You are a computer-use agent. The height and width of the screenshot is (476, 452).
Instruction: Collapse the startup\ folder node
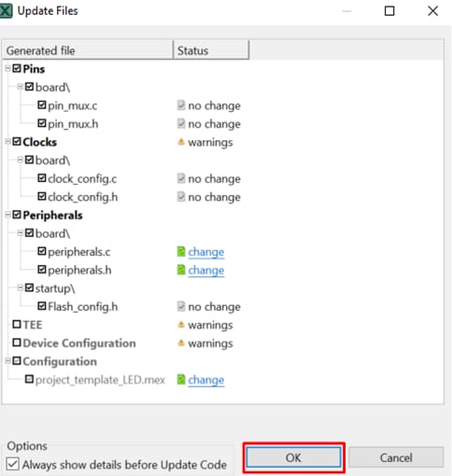(x=21, y=287)
